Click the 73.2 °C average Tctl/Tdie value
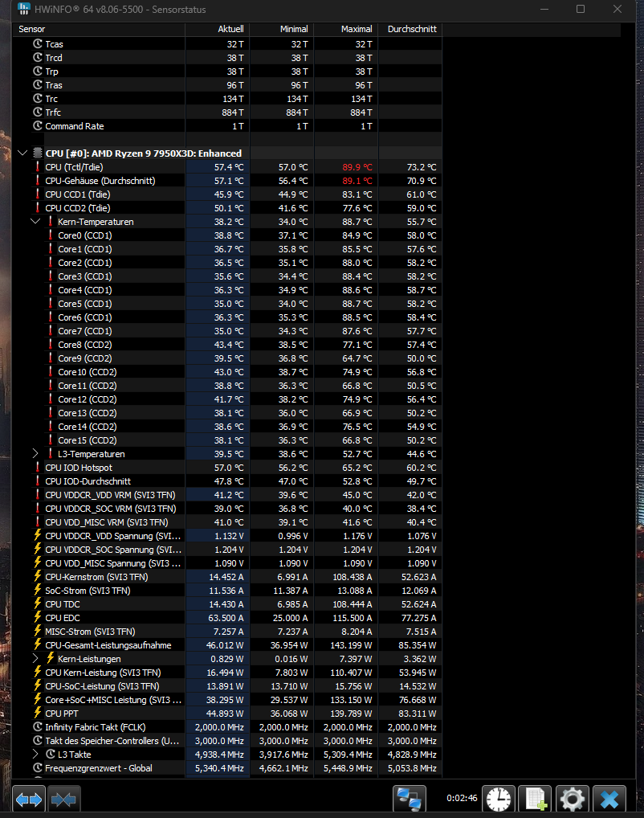The height and width of the screenshot is (818, 644). pyautogui.click(x=422, y=167)
